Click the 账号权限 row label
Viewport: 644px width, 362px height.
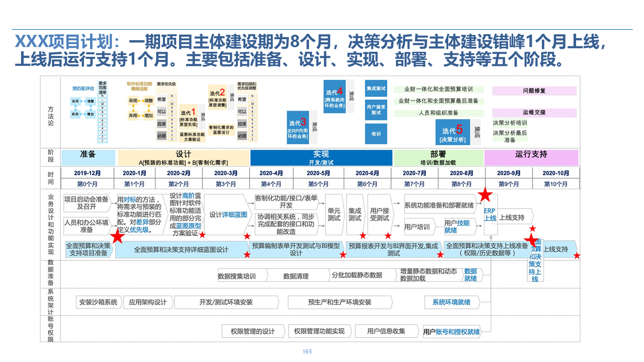tap(51, 329)
